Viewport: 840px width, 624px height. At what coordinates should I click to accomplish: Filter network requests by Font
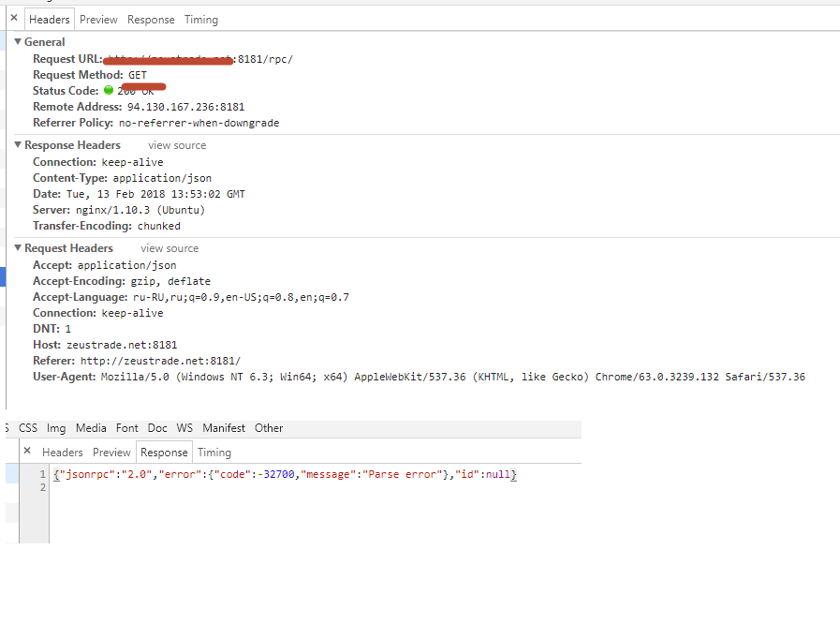127,428
